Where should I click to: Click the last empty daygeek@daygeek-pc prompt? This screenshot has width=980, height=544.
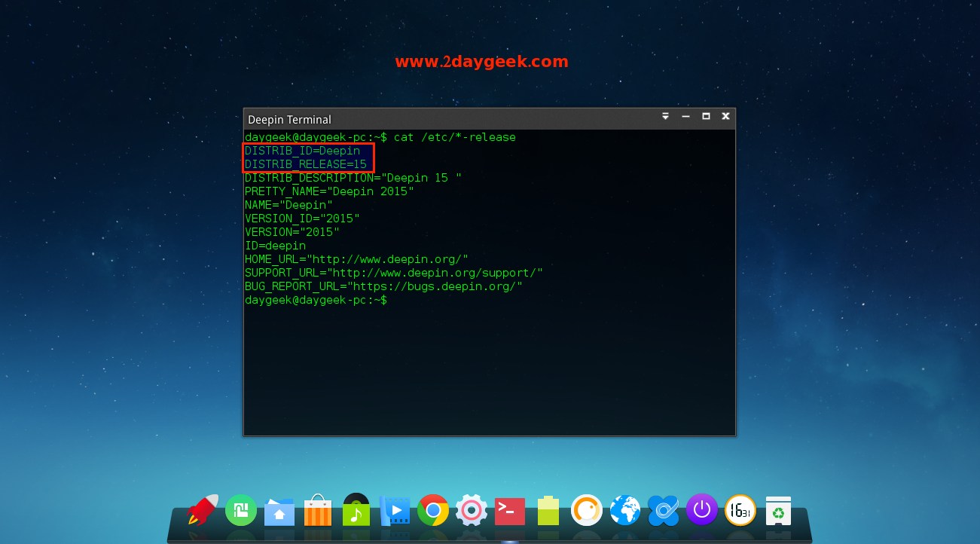tap(316, 300)
